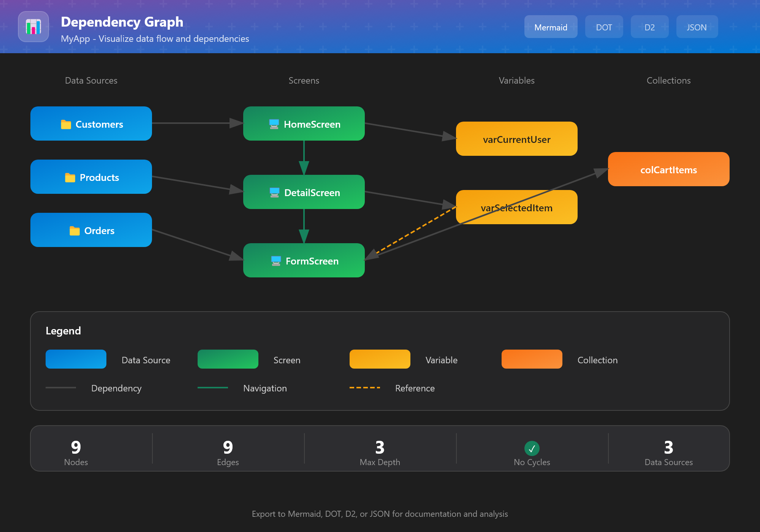Open the Data Sources column header
Screen dimensions: 760x532
coord(91,81)
